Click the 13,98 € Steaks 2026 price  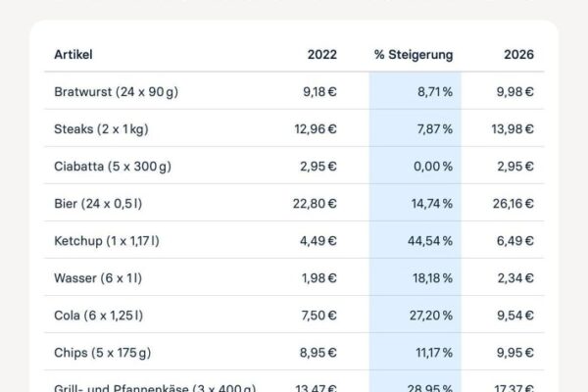tap(513, 129)
